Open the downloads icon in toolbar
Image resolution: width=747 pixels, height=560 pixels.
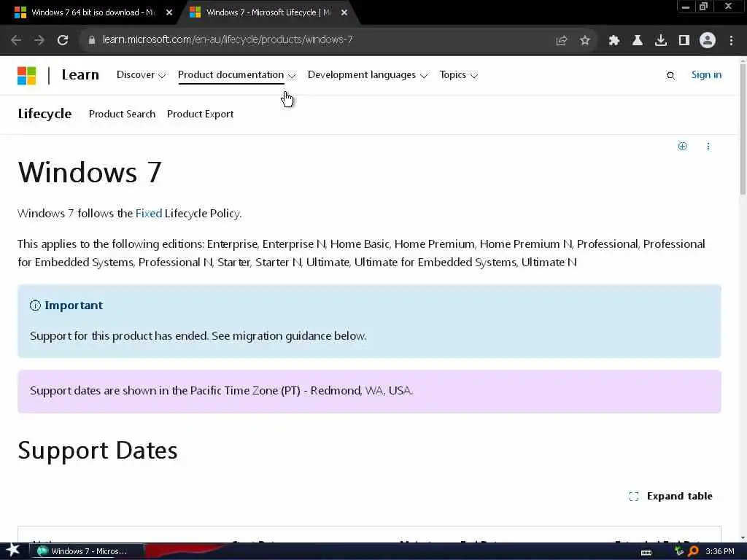[x=661, y=41]
